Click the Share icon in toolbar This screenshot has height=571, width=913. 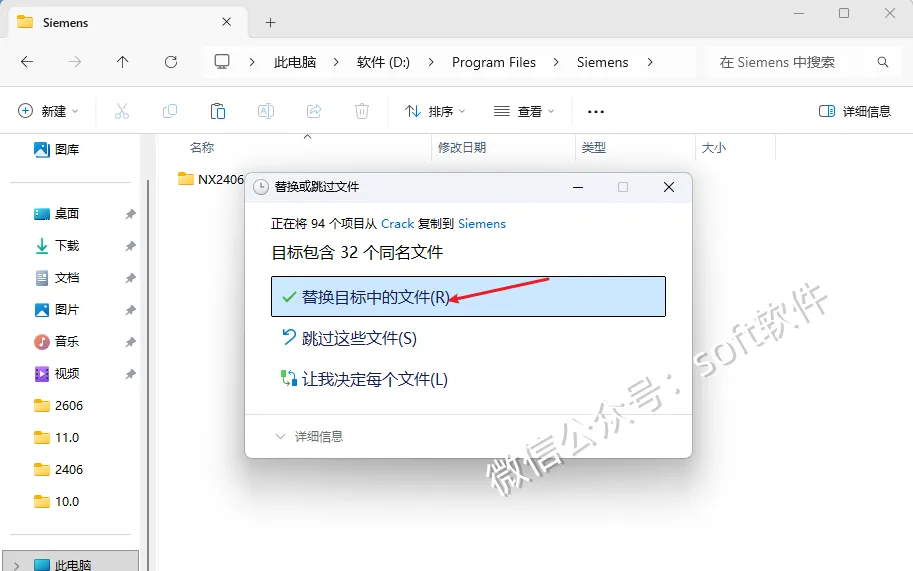coord(314,111)
